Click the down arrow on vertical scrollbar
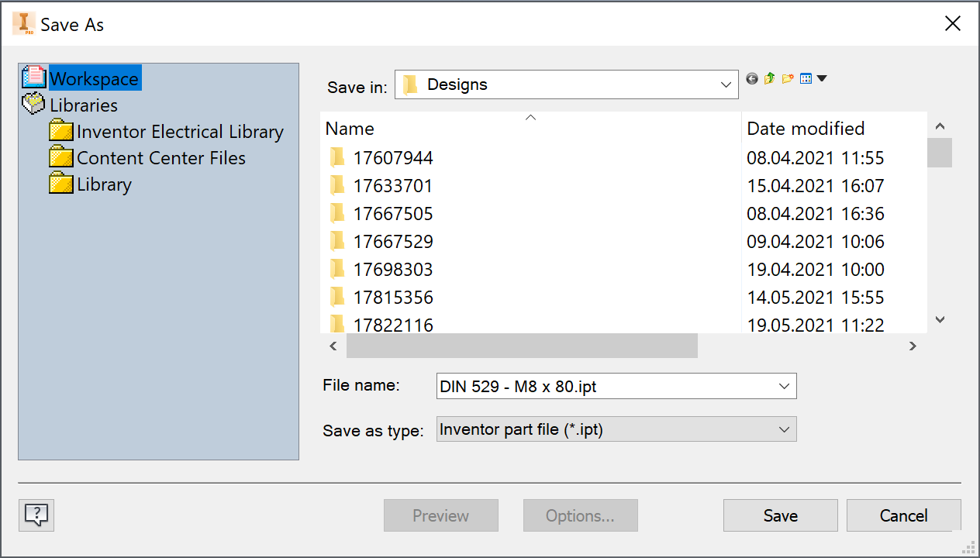The width and height of the screenshot is (980, 558). pos(939,319)
